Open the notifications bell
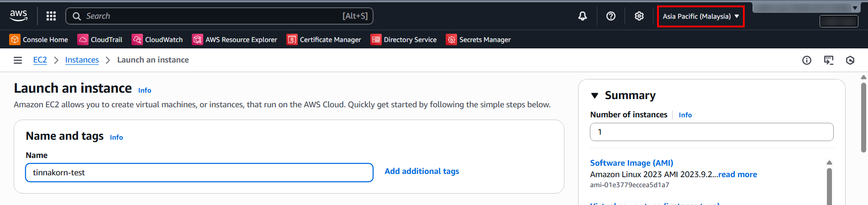Image resolution: width=868 pixels, height=205 pixels. pos(583,16)
